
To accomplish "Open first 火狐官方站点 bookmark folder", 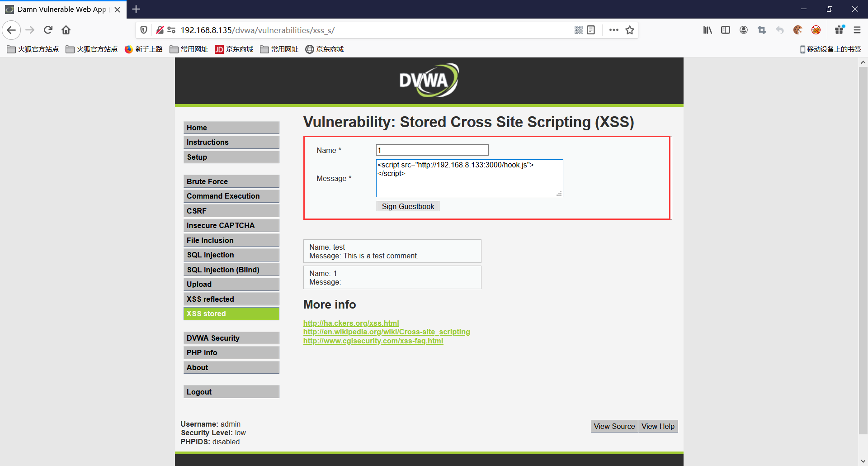I will [x=33, y=49].
